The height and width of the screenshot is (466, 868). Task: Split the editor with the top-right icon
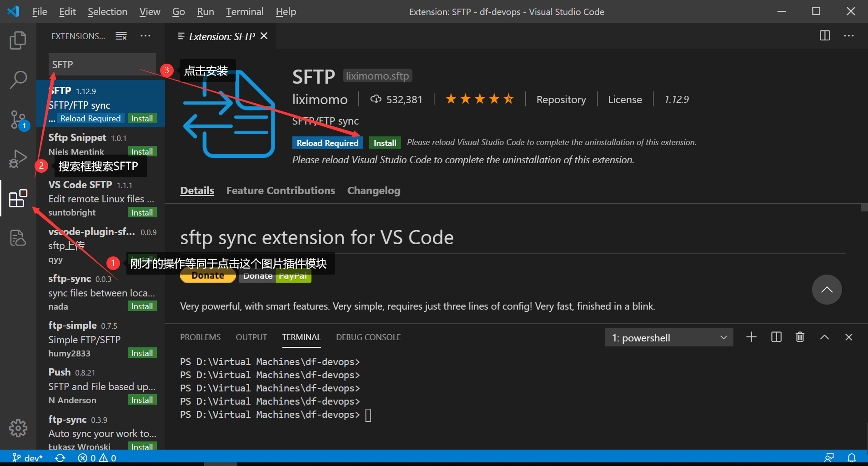825,36
